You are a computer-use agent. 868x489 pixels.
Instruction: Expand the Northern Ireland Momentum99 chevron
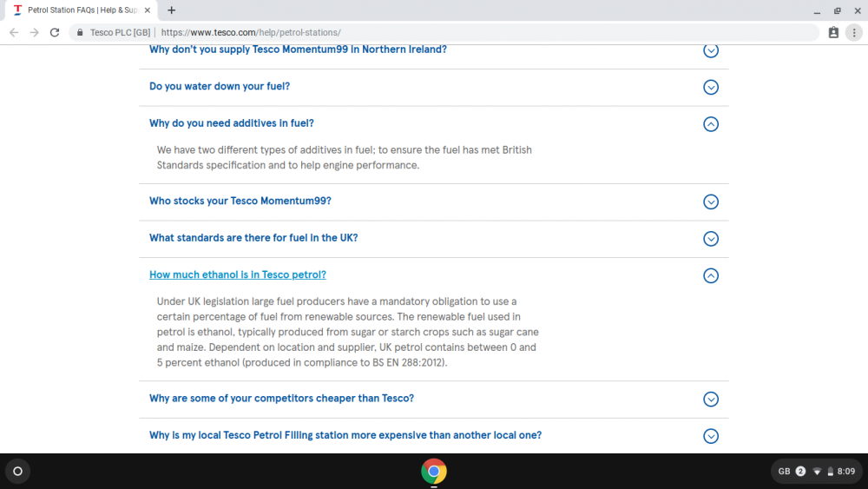click(711, 50)
